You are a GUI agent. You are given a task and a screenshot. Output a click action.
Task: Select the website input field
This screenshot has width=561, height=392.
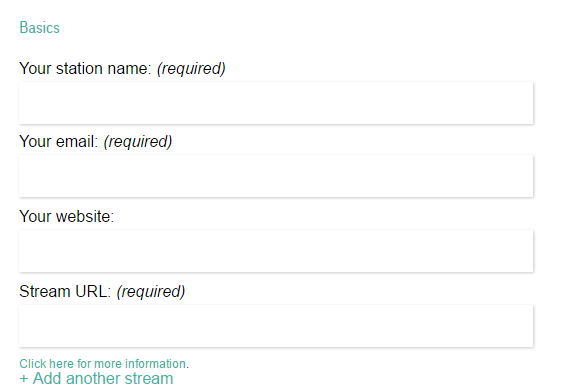[x=276, y=251]
